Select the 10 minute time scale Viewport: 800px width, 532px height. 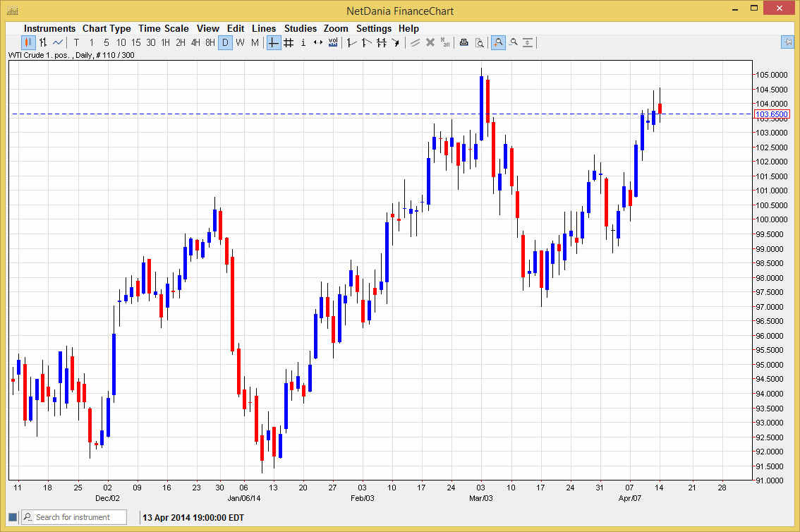point(121,43)
